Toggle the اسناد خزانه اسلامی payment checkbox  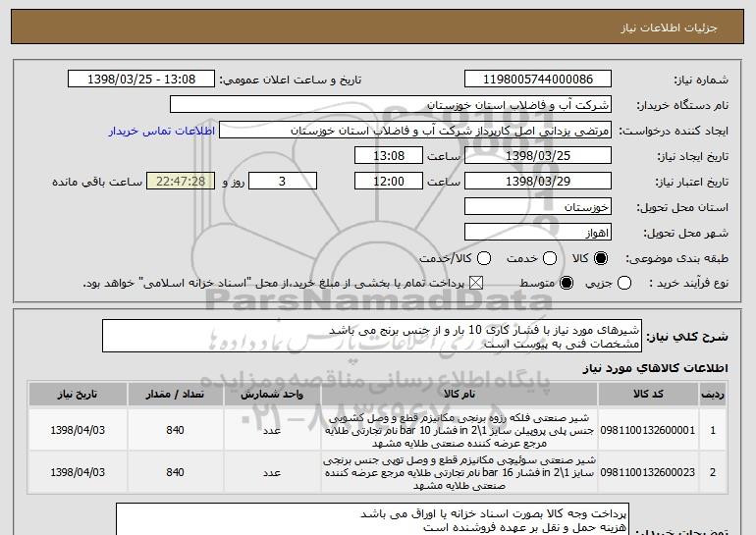[476, 283]
